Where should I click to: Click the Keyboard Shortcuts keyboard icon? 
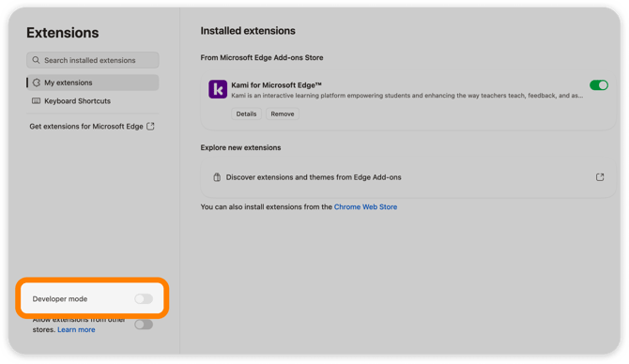point(36,101)
